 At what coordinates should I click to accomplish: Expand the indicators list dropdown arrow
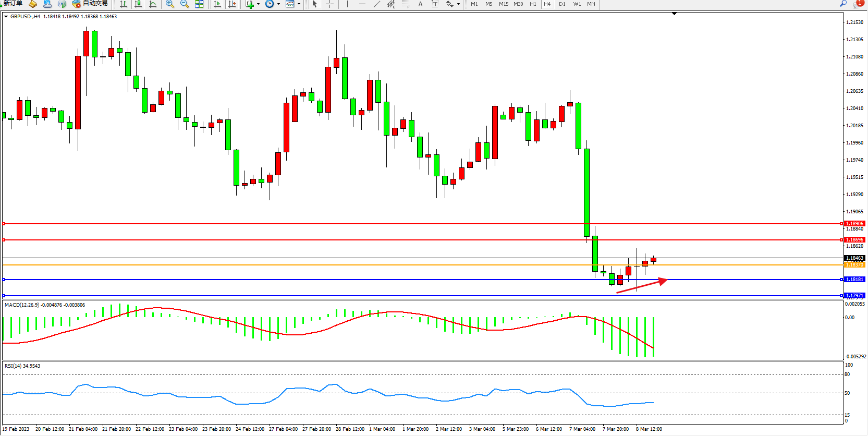[x=258, y=4]
